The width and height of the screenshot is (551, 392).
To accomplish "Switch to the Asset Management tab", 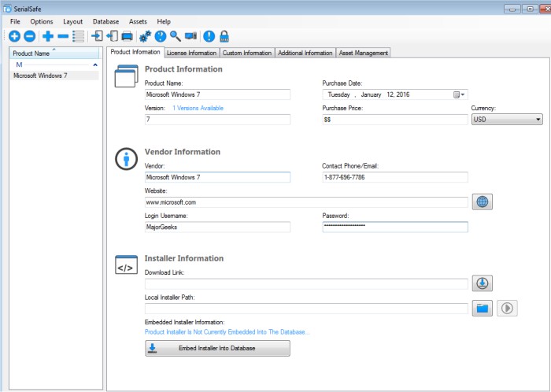I will pos(364,53).
